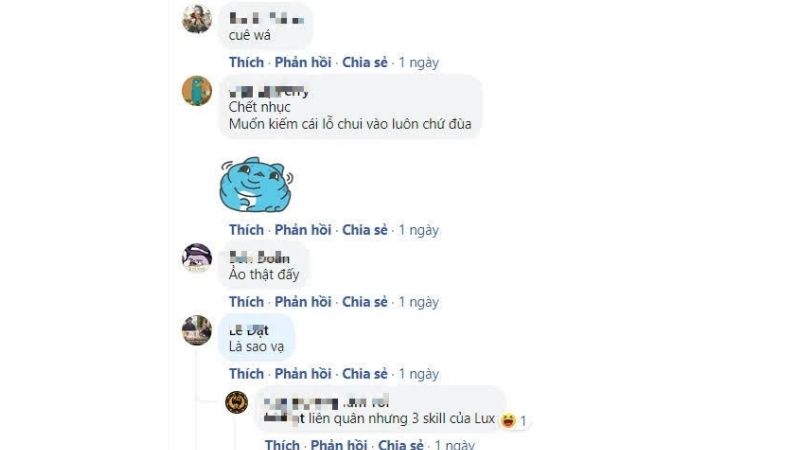The width and height of the screenshot is (800, 450).
Task: Open the Lê Đạt commenter name
Action: 248,331
